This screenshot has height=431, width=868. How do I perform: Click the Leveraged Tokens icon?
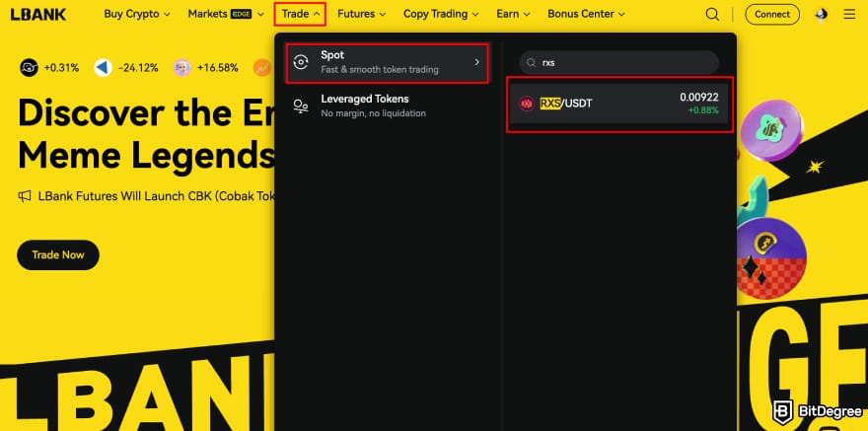[301, 107]
